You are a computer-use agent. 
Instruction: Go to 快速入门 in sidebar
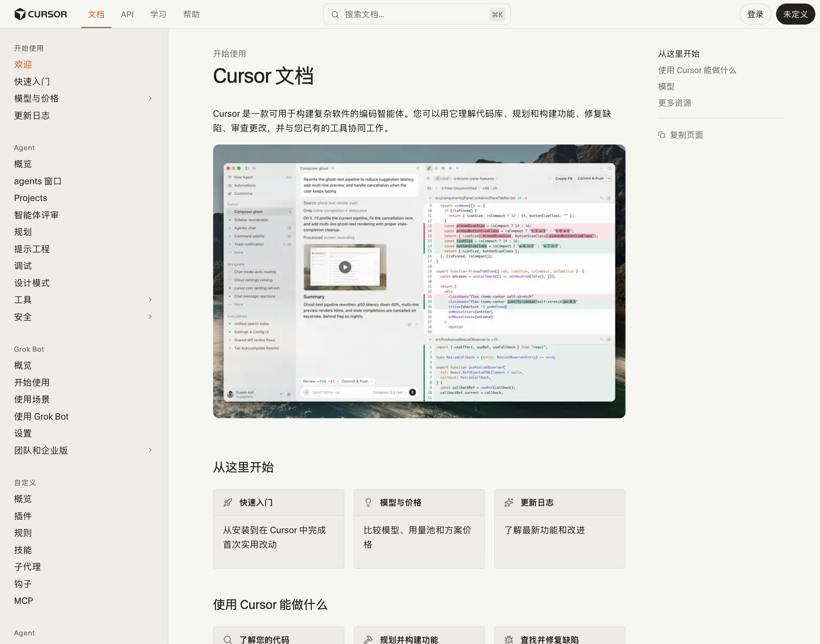[x=32, y=82]
